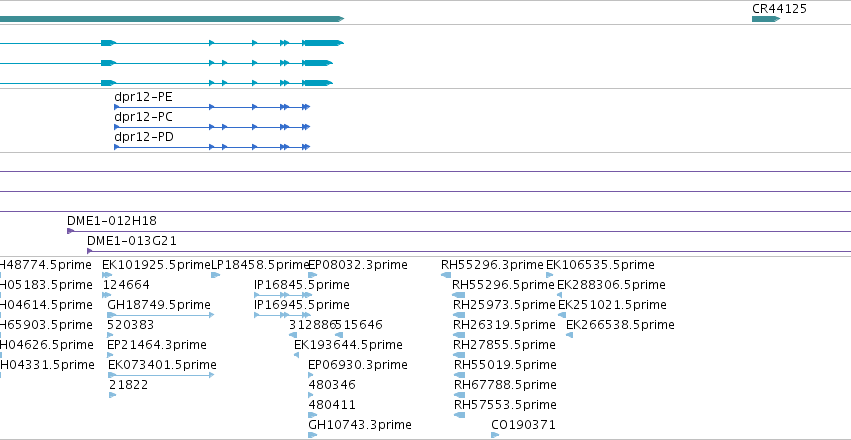Click the 480411 feature label
The height and width of the screenshot is (440, 851).
(332, 405)
